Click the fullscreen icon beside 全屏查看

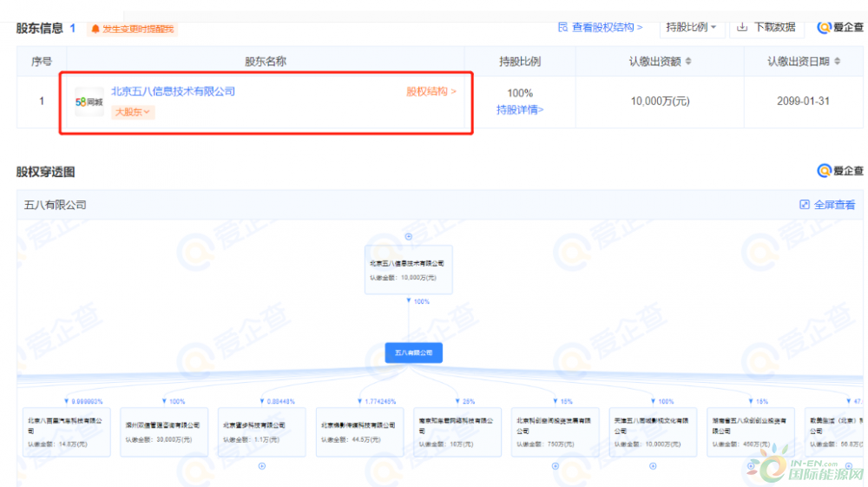tap(805, 205)
